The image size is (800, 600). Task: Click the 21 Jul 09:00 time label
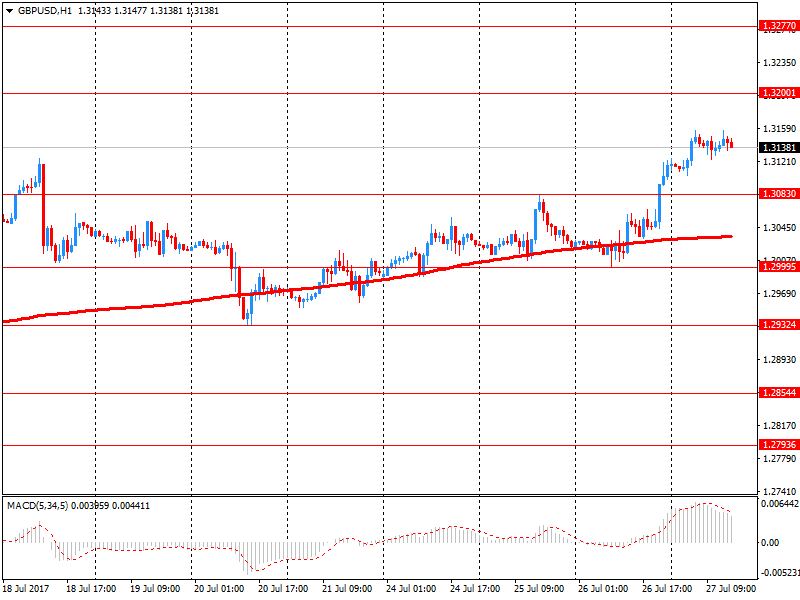347,589
